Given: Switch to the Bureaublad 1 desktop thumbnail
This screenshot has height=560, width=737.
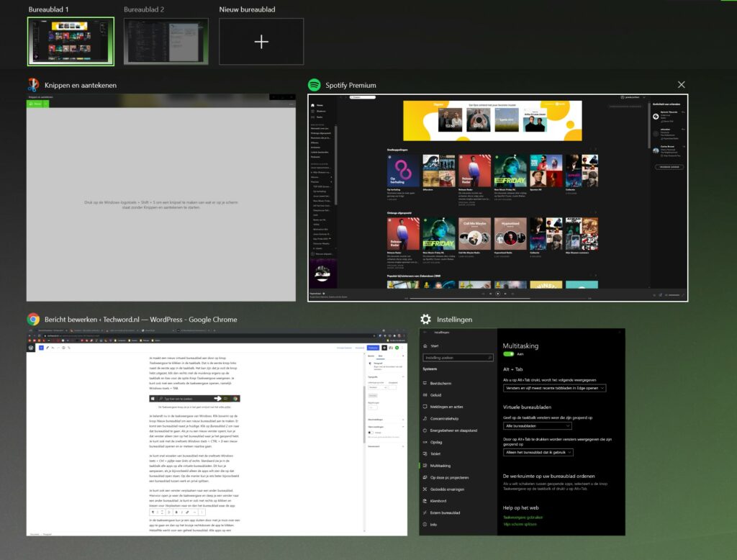Looking at the screenshot, I should tap(71, 41).
